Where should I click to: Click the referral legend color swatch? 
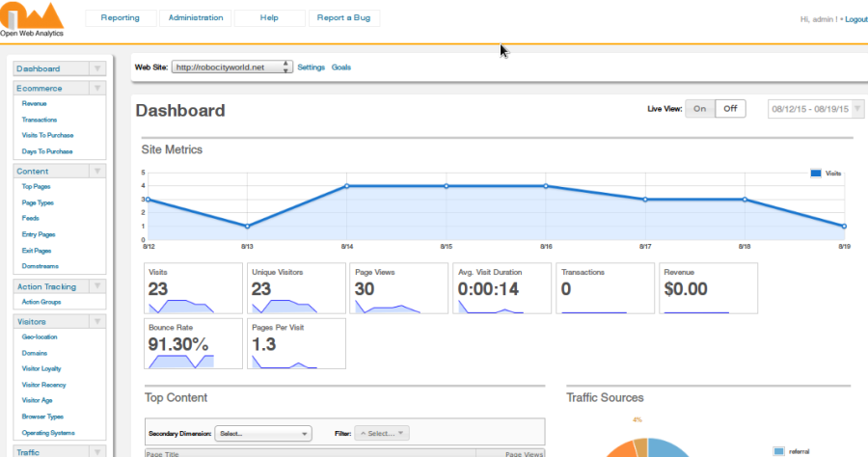coord(779,450)
